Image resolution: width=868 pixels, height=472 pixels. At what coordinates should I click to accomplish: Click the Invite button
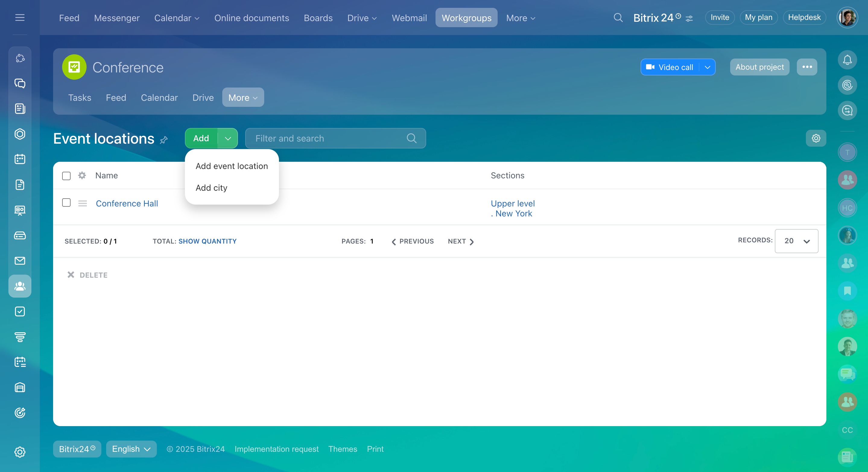pyautogui.click(x=720, y=18)
